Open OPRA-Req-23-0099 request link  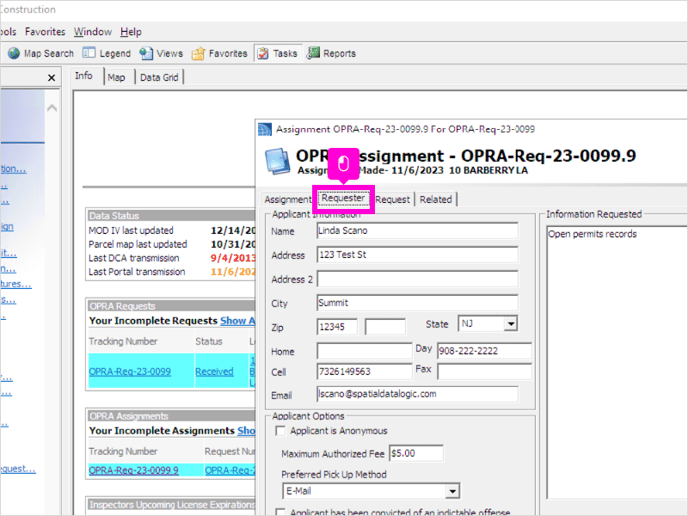click(130, 372)
